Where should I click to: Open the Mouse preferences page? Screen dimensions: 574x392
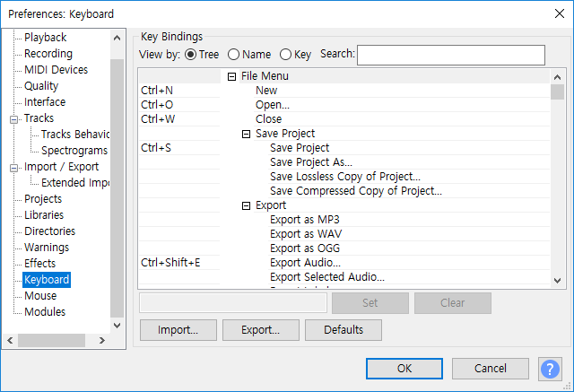40,296
